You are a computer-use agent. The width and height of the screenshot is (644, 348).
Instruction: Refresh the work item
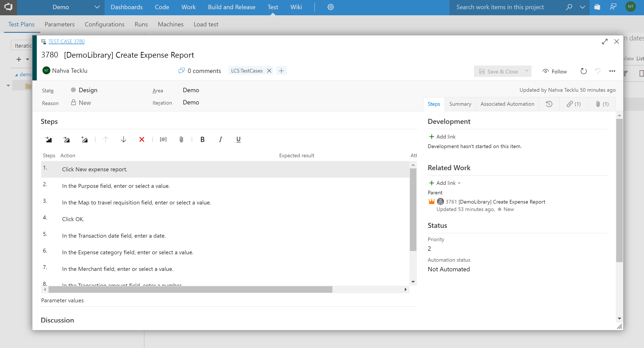(x=583, y=71)
